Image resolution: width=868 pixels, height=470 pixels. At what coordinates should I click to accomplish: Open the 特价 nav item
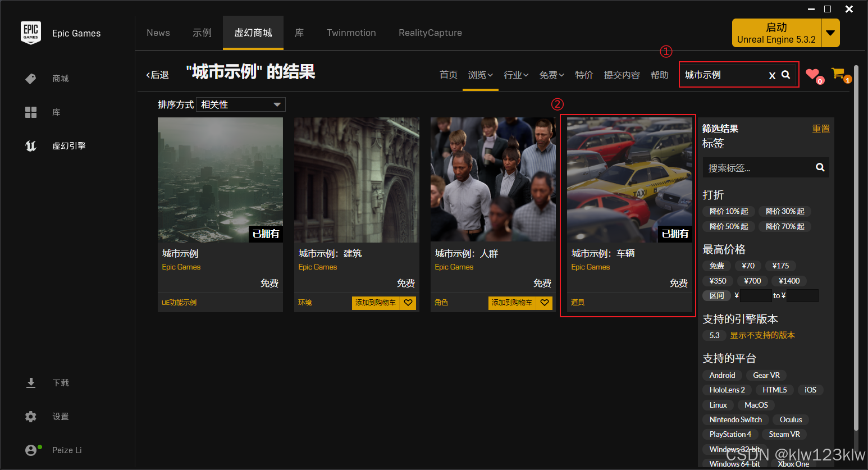pyautogui.click(x=584, y=75)
